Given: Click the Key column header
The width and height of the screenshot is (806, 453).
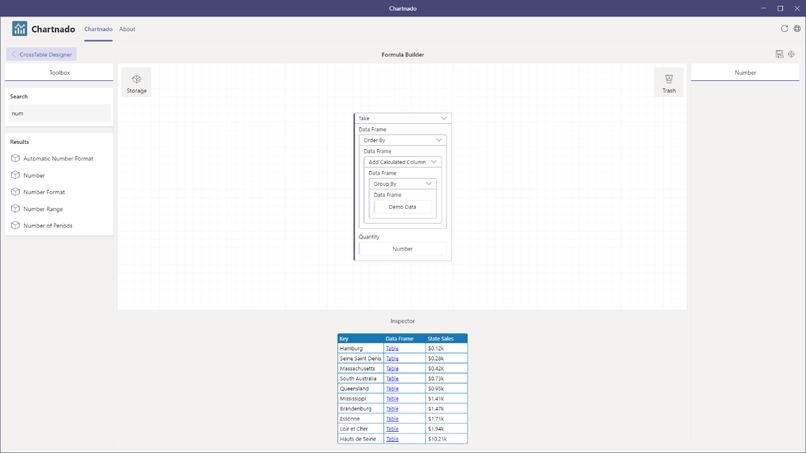Looking at the screenshot, I should click(x=360, y=338).
